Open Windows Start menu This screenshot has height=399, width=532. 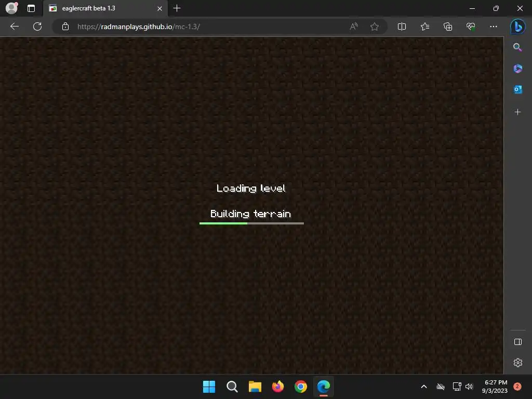(x=209, y=387)
